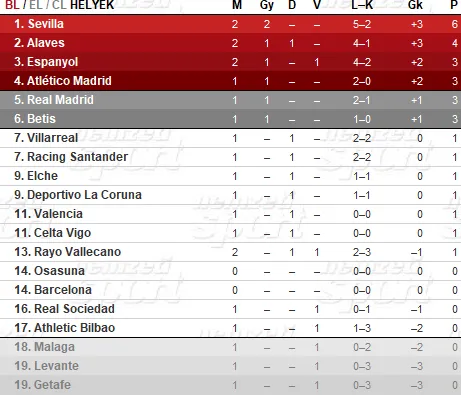Open the Athletic Bilbao entry

coord(230,328)
